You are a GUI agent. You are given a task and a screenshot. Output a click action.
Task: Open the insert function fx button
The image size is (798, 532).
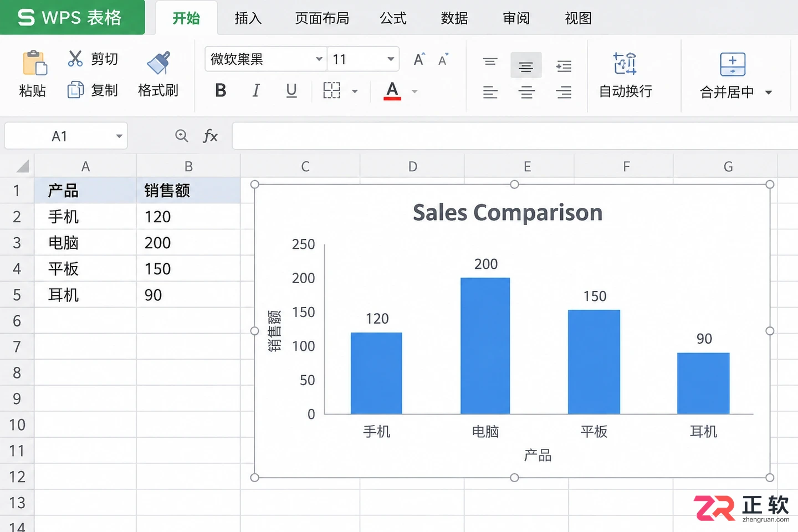coord(211,136)
